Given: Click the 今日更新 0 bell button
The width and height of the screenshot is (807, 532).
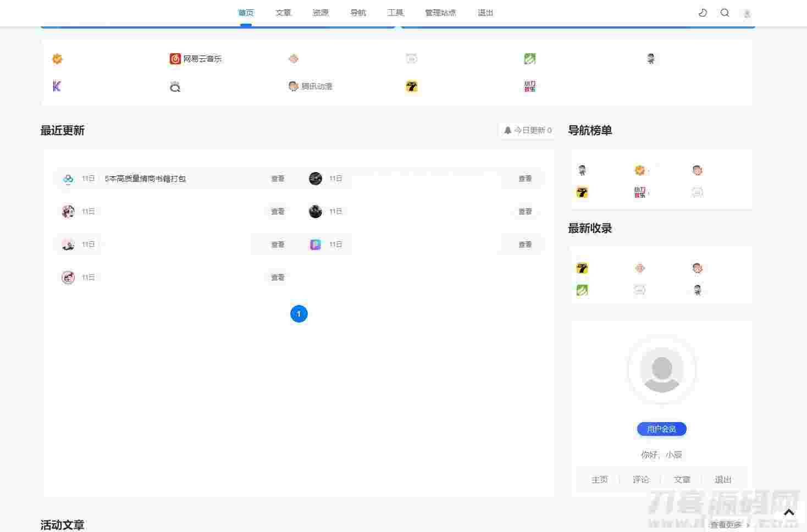Looking at the screenshot, I should click(528, 130).
